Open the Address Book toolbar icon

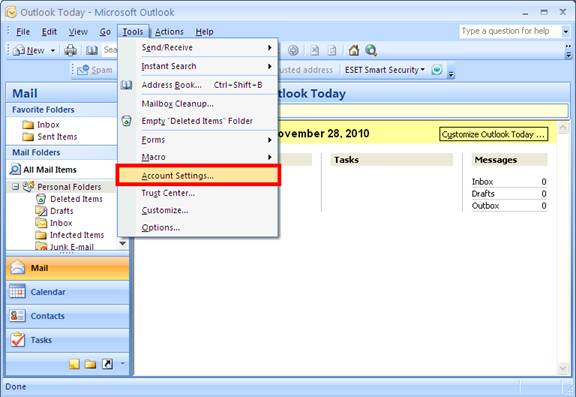[92, 50]
